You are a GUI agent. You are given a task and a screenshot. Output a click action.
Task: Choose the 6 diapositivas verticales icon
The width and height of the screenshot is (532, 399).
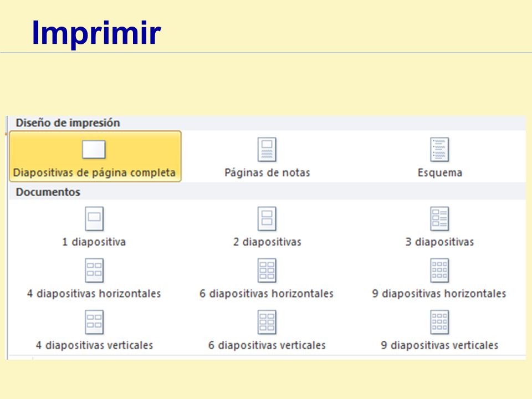267,322
